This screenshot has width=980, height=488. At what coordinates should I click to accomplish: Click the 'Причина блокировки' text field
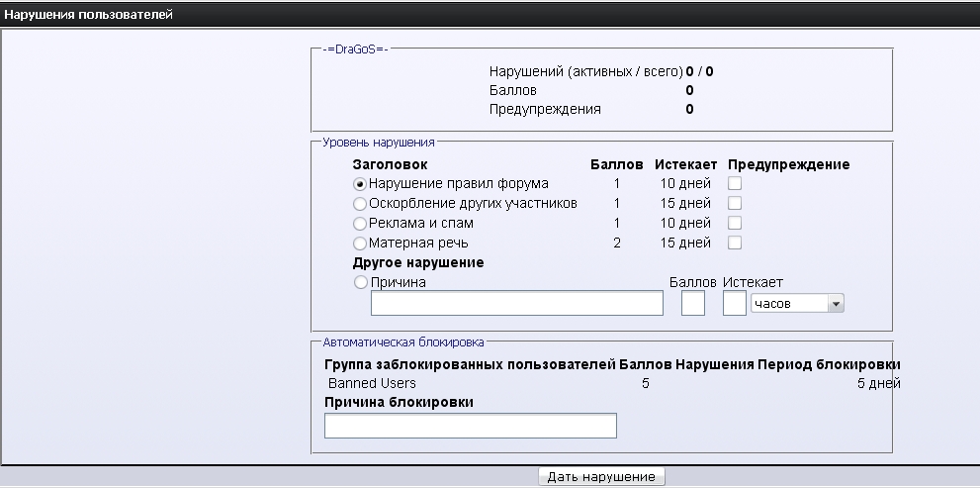[x=470, y=426]
